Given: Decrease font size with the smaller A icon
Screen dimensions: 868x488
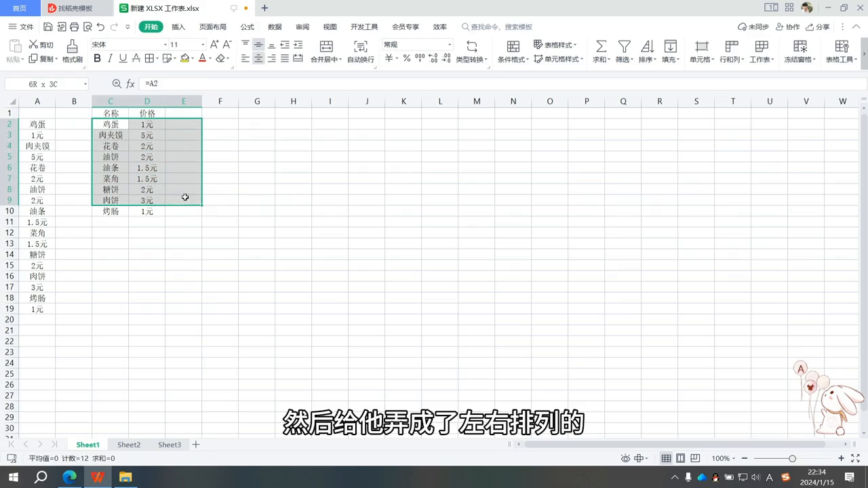Looking at the screenshot, I should [227, 45].
